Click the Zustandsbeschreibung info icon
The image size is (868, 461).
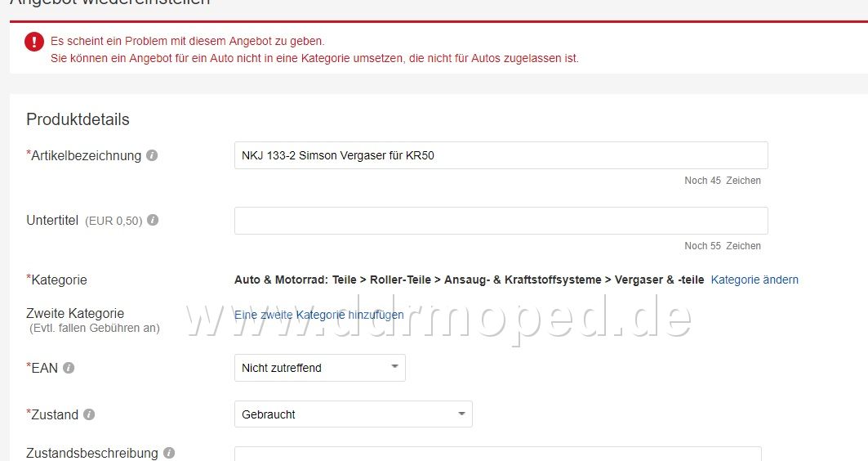click(x=169, y=453)
